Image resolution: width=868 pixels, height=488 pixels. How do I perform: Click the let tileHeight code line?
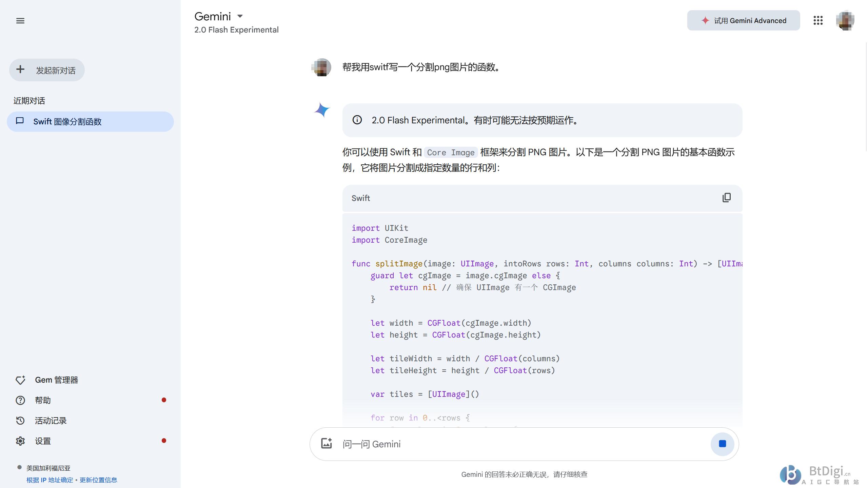(x=462, y=370)
